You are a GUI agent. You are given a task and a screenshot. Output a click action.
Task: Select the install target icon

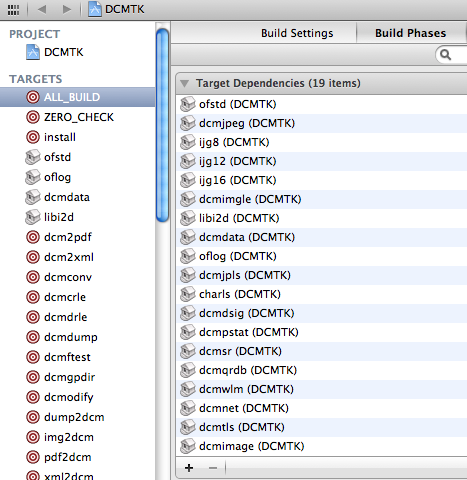coord(33,137)
